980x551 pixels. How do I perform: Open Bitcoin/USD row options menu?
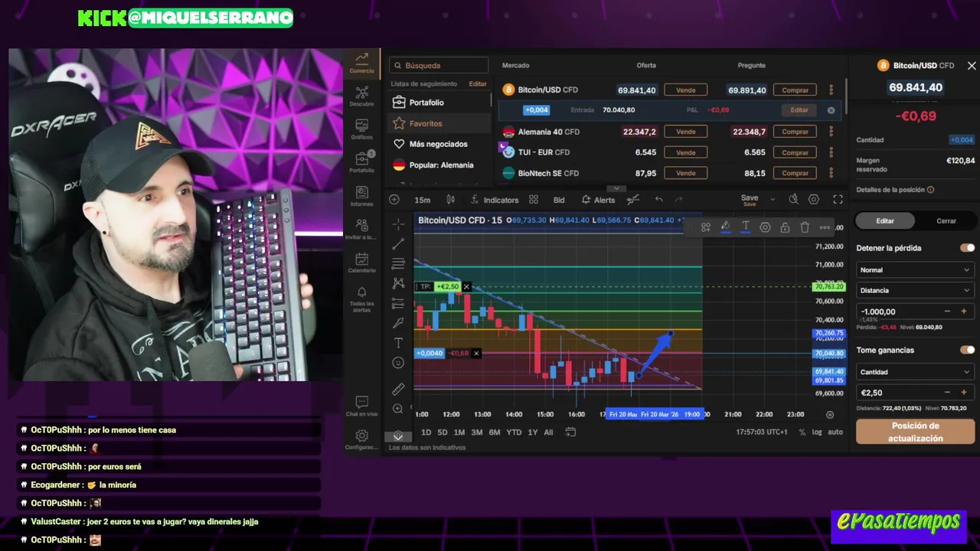831,90
